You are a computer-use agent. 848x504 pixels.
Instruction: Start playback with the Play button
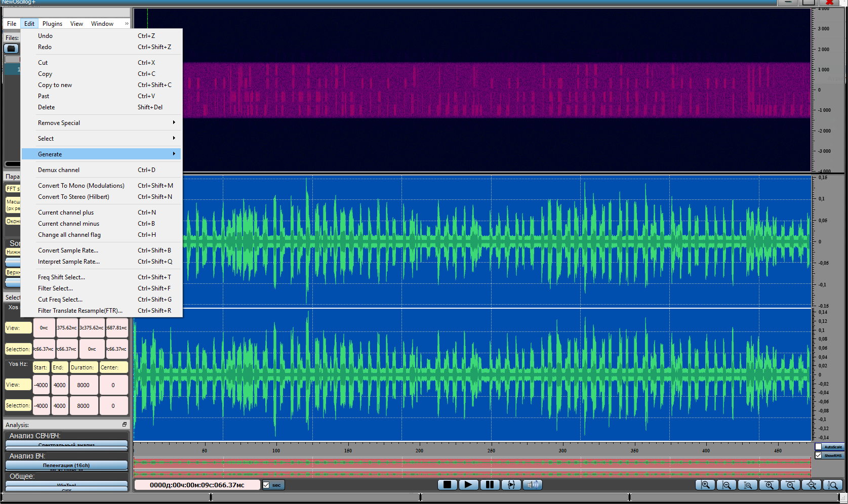pyautogui.click(x=468, y=485)
